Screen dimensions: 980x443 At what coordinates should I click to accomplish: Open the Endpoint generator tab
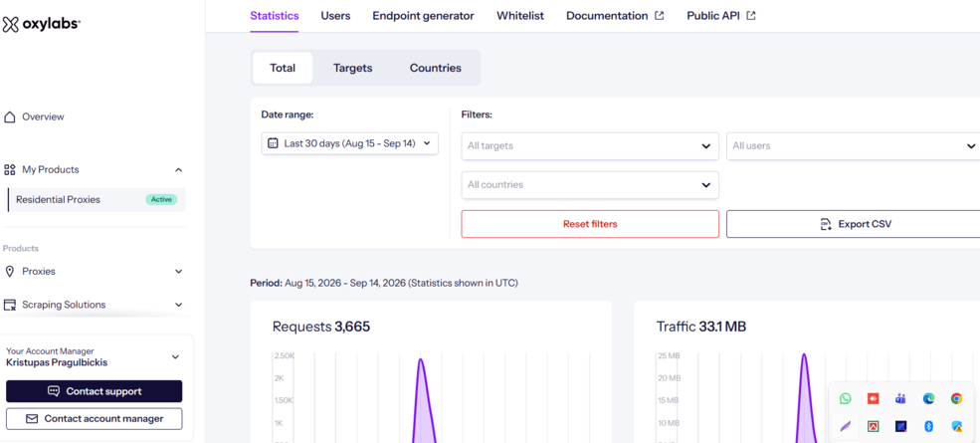423,16
